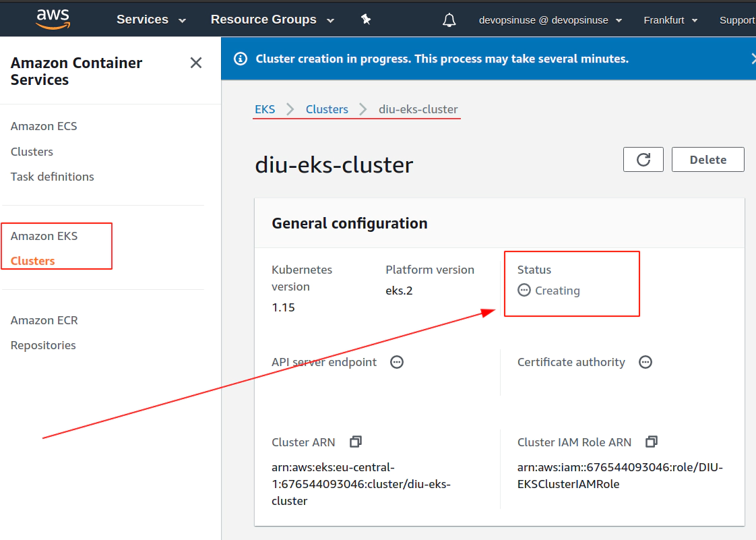Viewport: 756px width, 540px height.
Task: Copy the Cluster ARN with the copy icon
Action: click(x=356, y=442)
